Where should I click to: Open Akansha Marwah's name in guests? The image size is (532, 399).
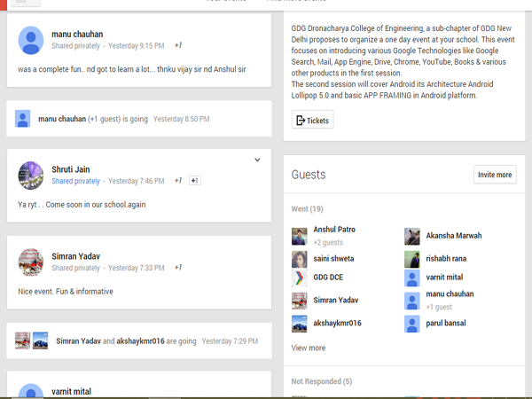pos(454,236)
